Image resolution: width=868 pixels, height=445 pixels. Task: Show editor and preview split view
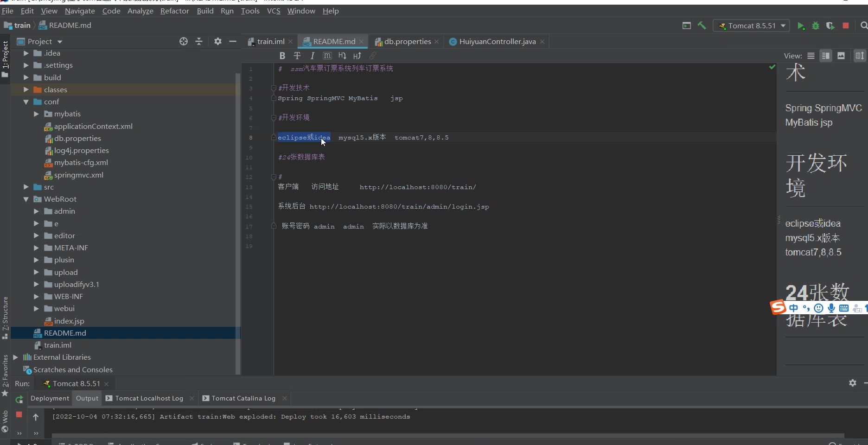(x=826, y=56)
